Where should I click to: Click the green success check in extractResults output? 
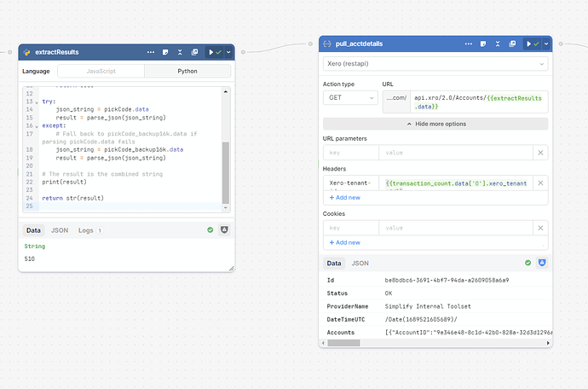coord(210,229)
